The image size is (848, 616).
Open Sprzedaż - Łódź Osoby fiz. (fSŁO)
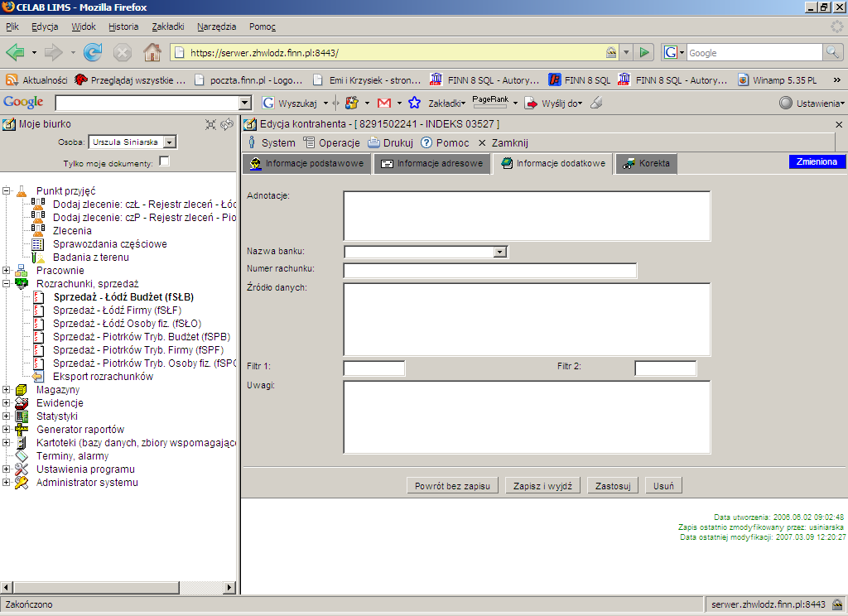(x=127, y=324)
